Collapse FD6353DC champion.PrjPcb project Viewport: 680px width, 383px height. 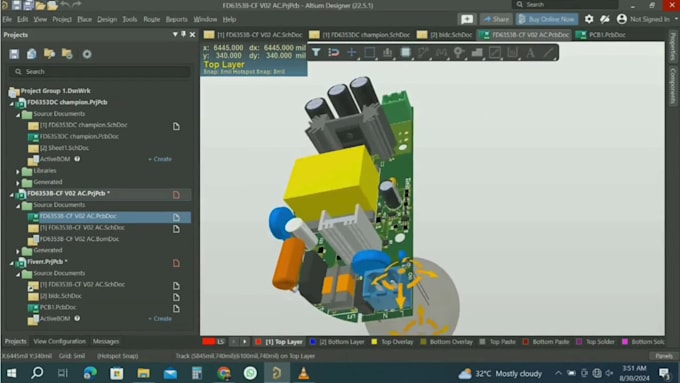(12, 104)
